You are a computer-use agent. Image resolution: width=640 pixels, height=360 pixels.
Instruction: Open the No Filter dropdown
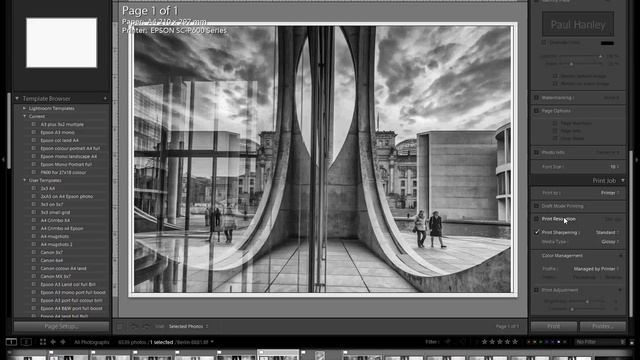coord(600,342)
